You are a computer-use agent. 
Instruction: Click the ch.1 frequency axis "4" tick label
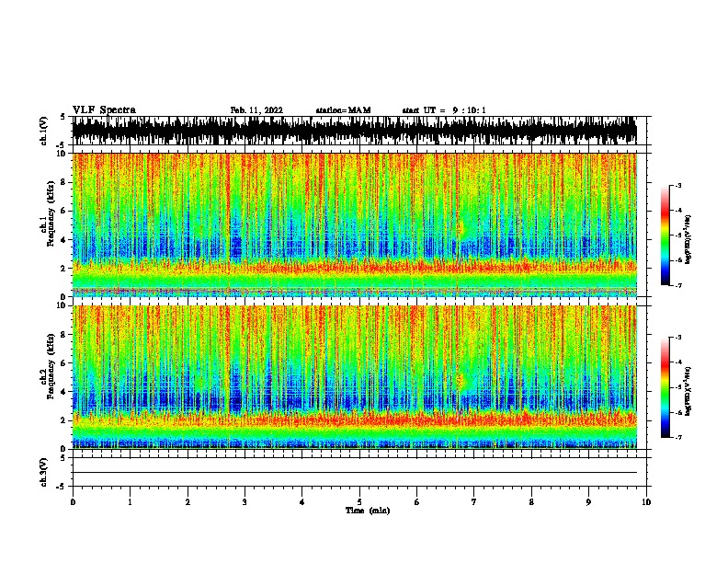pyautogui.click(x=64, y=240)
